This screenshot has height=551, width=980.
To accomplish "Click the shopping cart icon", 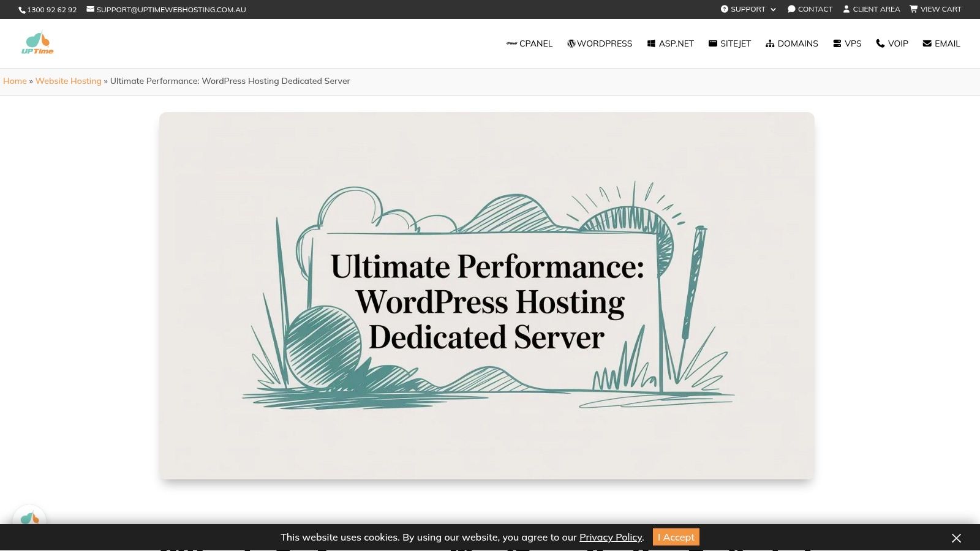I will (913, 9).
